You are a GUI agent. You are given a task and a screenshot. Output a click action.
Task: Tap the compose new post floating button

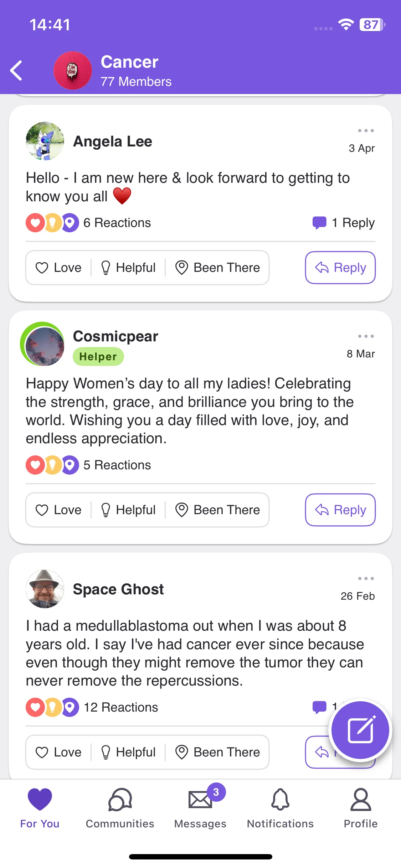click(360, 730)
